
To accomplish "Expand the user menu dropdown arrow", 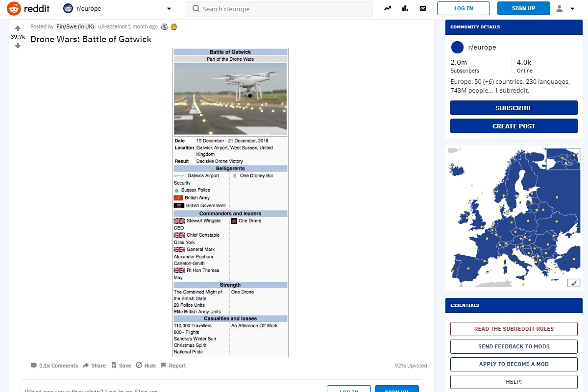I will [x=572, y=9].
